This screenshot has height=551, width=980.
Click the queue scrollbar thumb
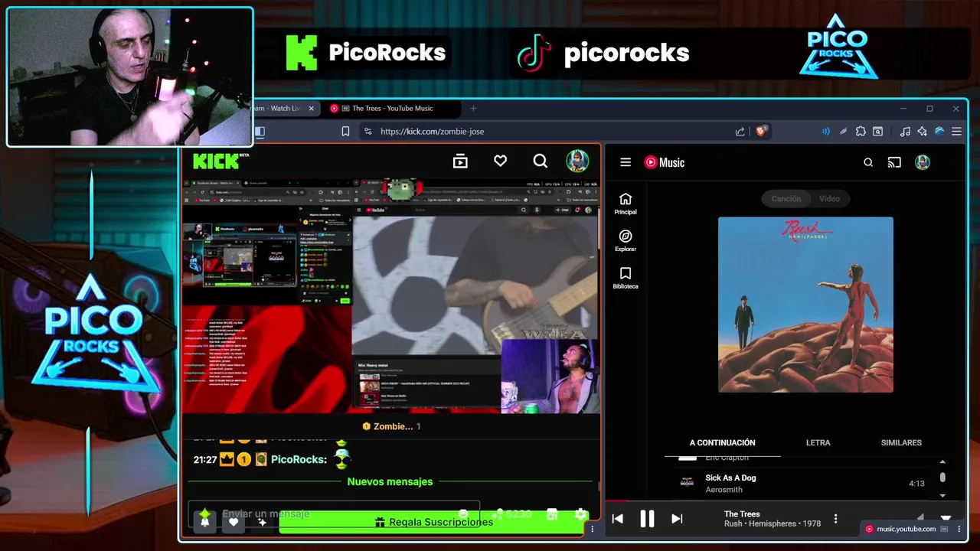pos(942,478)
